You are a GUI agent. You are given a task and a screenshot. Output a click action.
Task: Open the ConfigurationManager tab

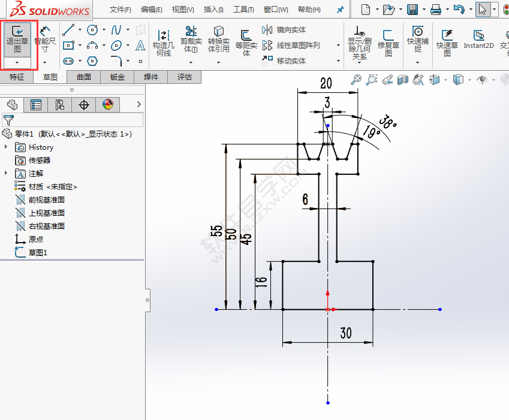pos(60,105)
